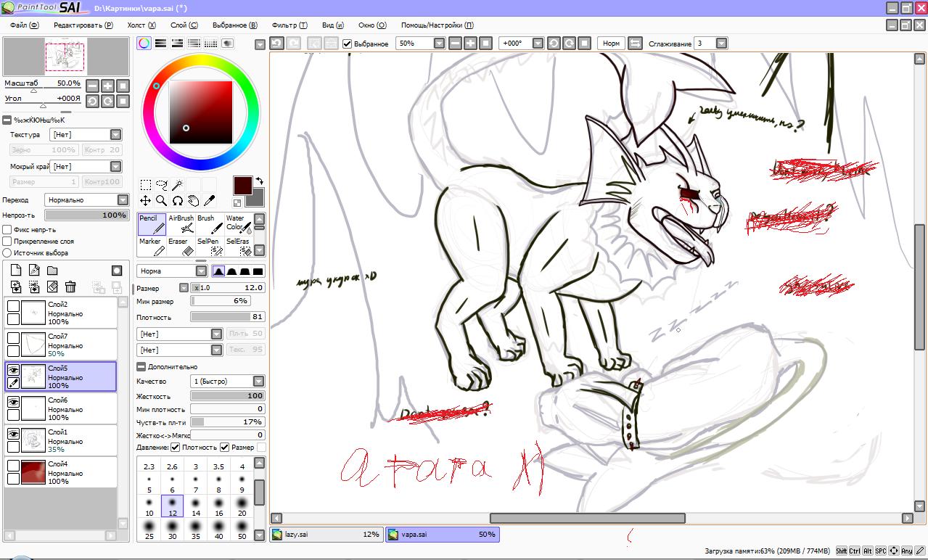Open the Текстура dropdown
The height and width of the screenshot is (560, 928).
[x=86, y=135]
